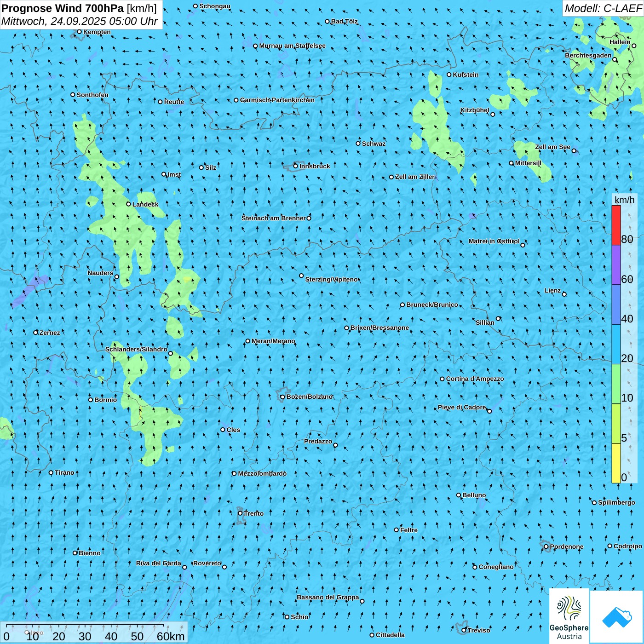The height and width of the screenshot is (644, 644).
Task: Click the Kempten city marker
Action: (79, 32)
